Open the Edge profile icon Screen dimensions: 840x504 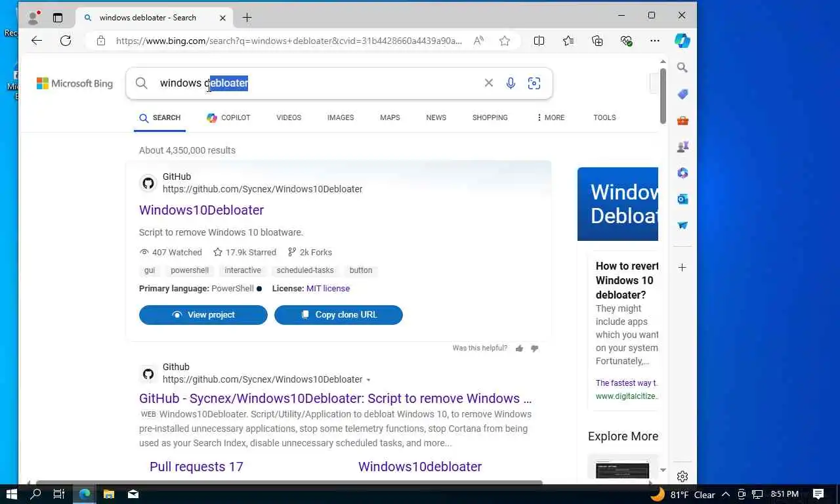(x=33, y=17)
